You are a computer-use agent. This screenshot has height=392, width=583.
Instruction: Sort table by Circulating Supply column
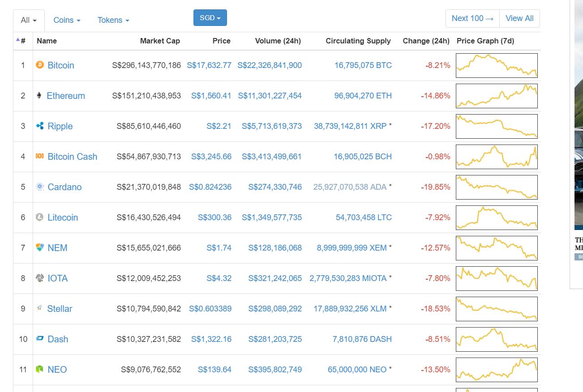pos(358,41)
